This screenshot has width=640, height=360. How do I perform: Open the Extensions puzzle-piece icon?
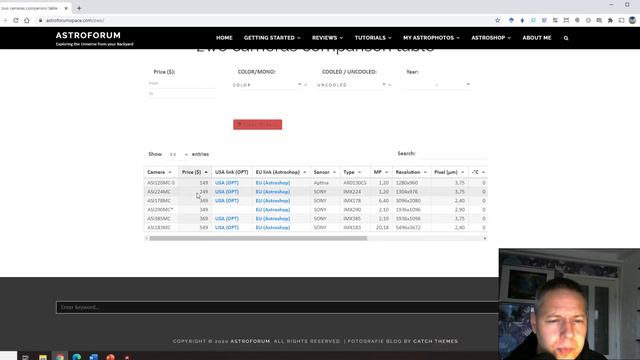pos(610,20)
